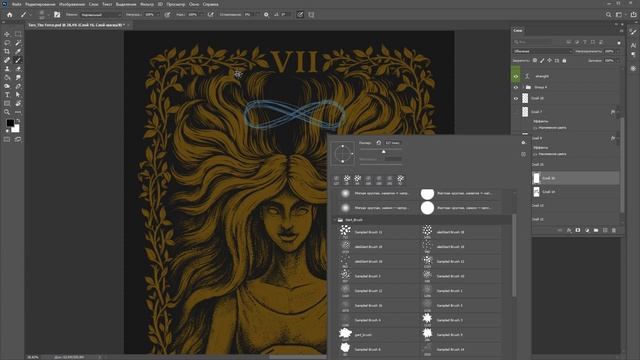Image resolution: width=640 pixels, height=360 pixels.
Task: Collapse the brush folder in the brush picker
Action: (x=335, y=220)
